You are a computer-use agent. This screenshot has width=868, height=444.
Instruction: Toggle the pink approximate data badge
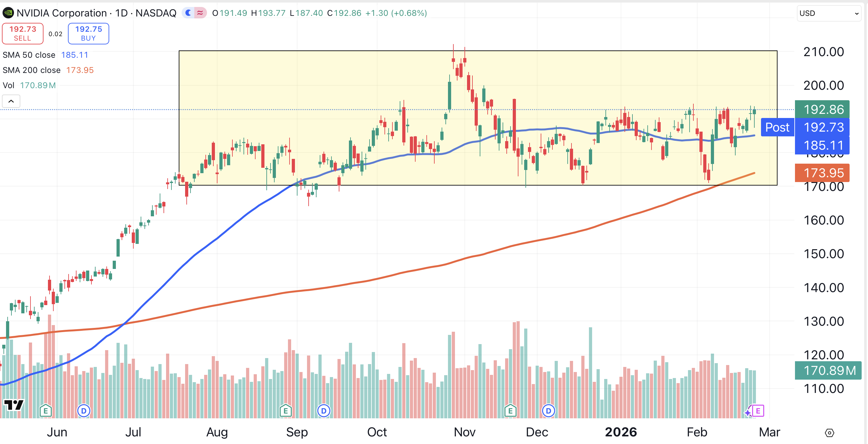(200, 13)
